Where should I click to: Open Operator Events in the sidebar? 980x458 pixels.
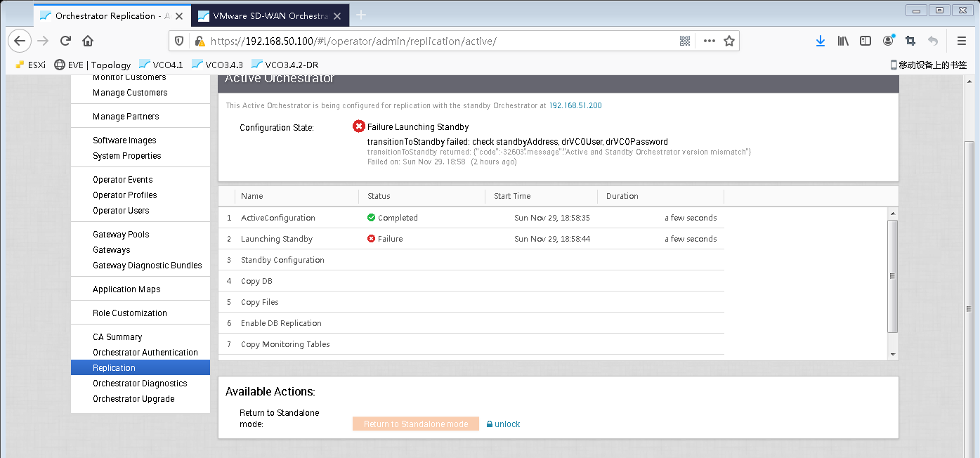(x=123, y=180)
